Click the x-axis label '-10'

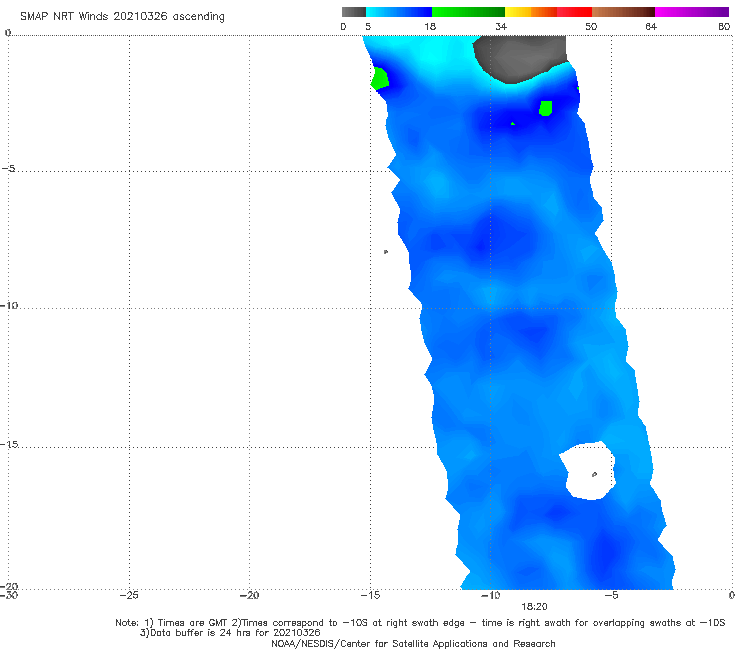490,595
